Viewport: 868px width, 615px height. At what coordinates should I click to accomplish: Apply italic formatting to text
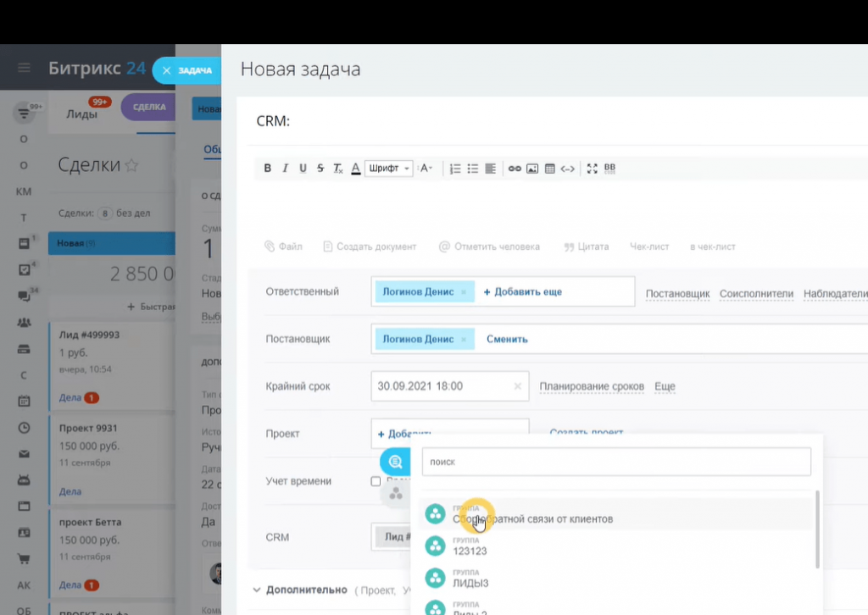[x=286, y=169]
